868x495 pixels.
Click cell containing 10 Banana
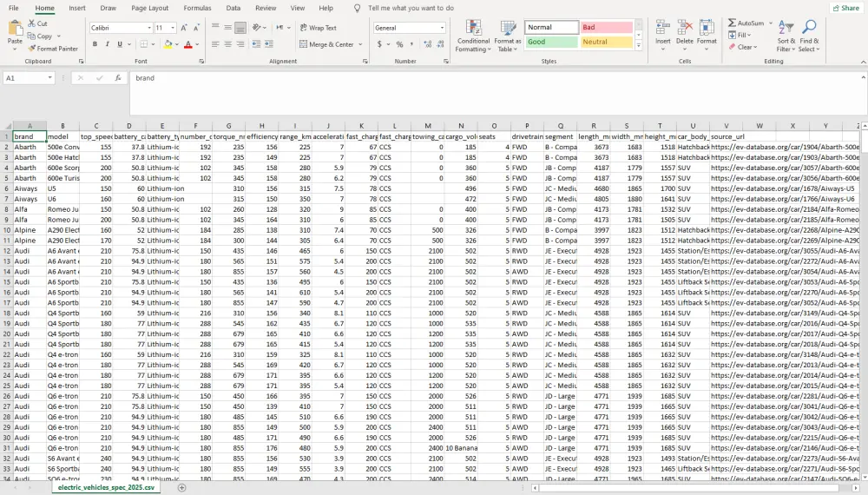coord(461,448)
